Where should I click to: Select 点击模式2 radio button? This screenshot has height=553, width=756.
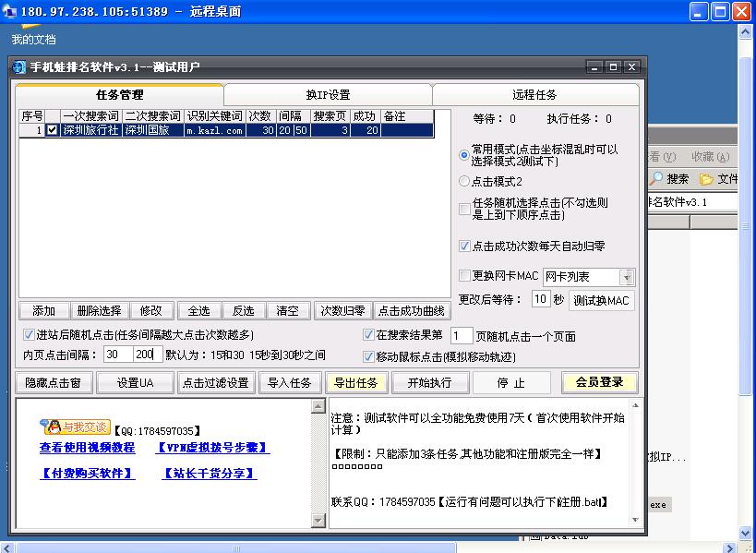tap(464, 182)
